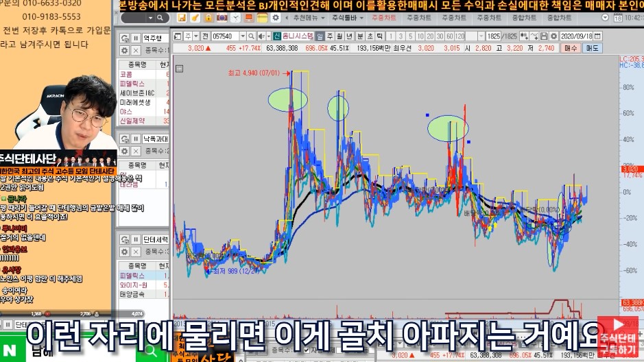The width and height of the screenshot is (644, 362).
Task: Click the search magnifier in the top menu box
Action: [x=160, y=18]
